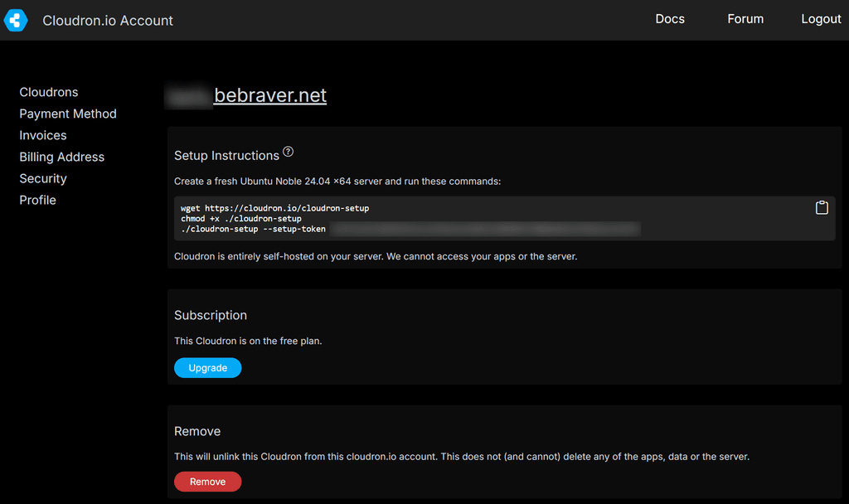Go to the Profile page
The image size is (849, 504).
[x=38, y=200]
